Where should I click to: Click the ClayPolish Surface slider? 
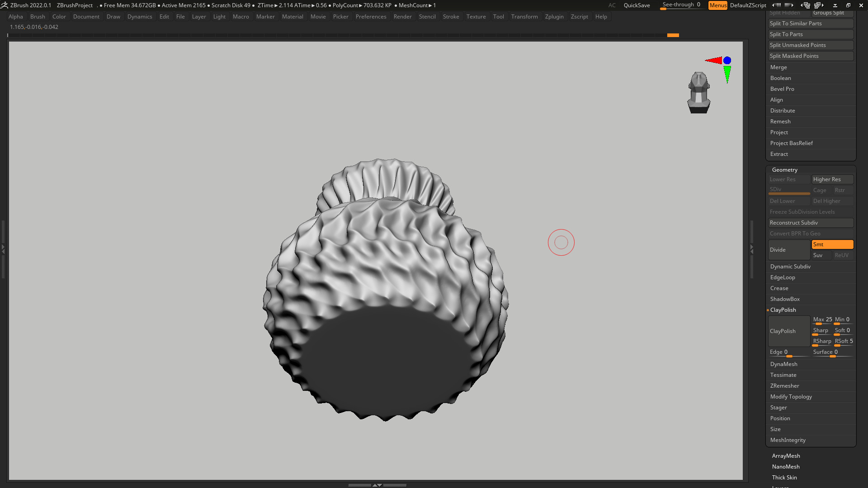click(x=832, y=353)
